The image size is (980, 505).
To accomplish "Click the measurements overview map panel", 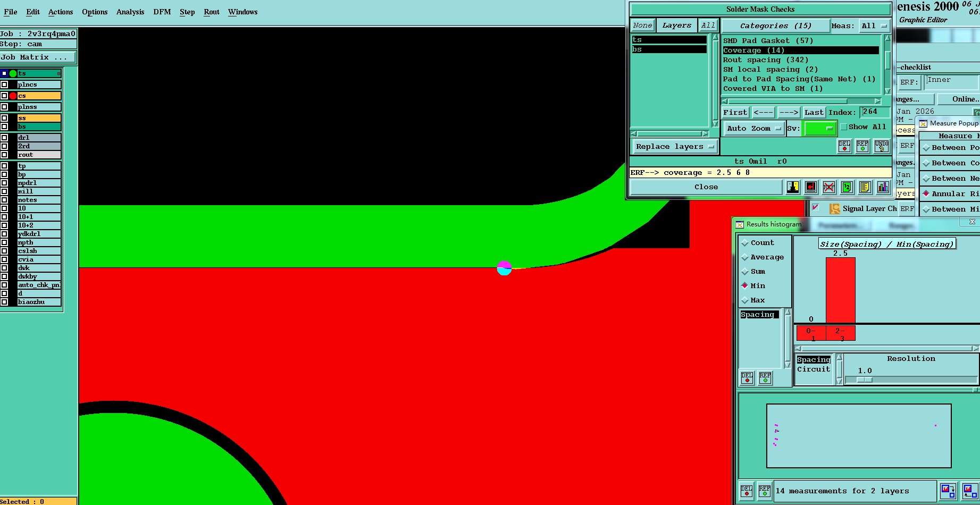I will pyautogui.click(x=859, y=436).
